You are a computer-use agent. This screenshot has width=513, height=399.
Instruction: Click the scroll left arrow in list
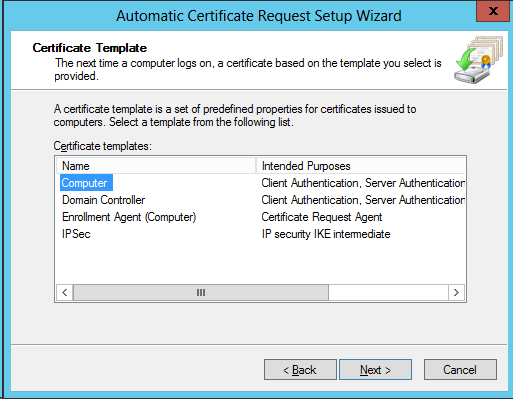[x=65, y=293]
